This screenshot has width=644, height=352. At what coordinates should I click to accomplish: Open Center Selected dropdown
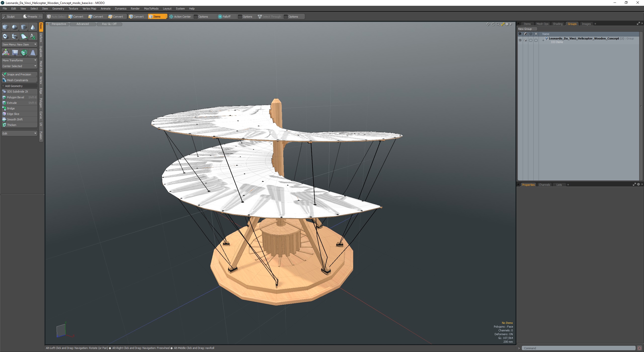19,66
